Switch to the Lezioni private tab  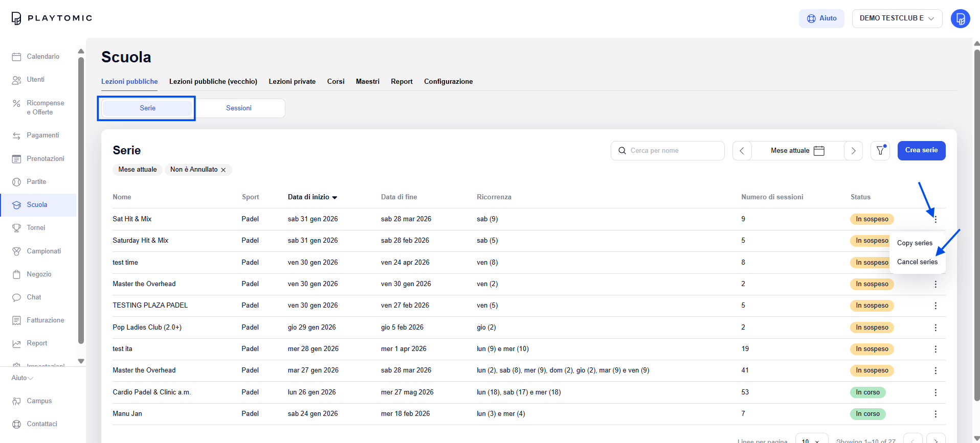292,82
